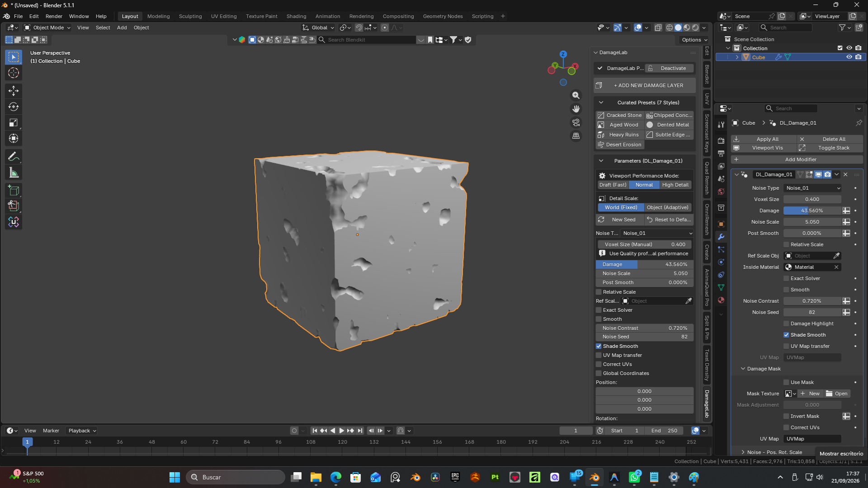This screenshot has width=868, height=488.
Task: Expand Noise - Pos. Rot. Scale subpanel
Action: coord(743,452)
